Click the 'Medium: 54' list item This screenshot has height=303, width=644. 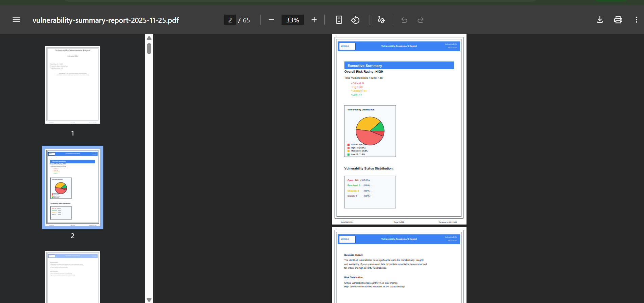point(359,91)
